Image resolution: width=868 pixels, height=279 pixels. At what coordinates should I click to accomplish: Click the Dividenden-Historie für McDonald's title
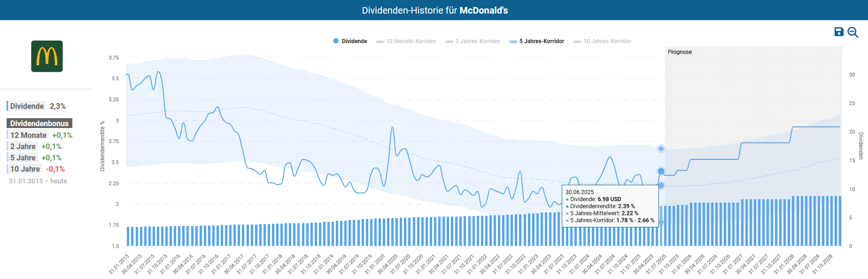(434, 10)
